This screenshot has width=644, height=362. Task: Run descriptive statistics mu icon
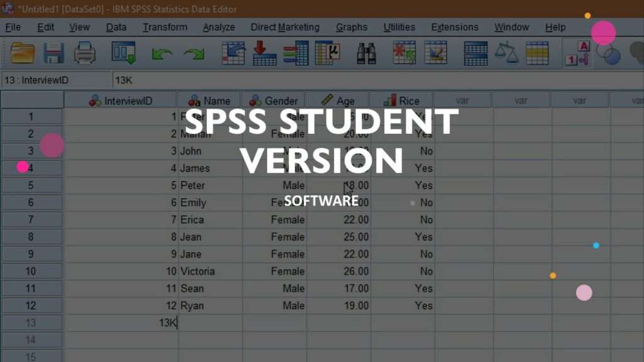327,53
